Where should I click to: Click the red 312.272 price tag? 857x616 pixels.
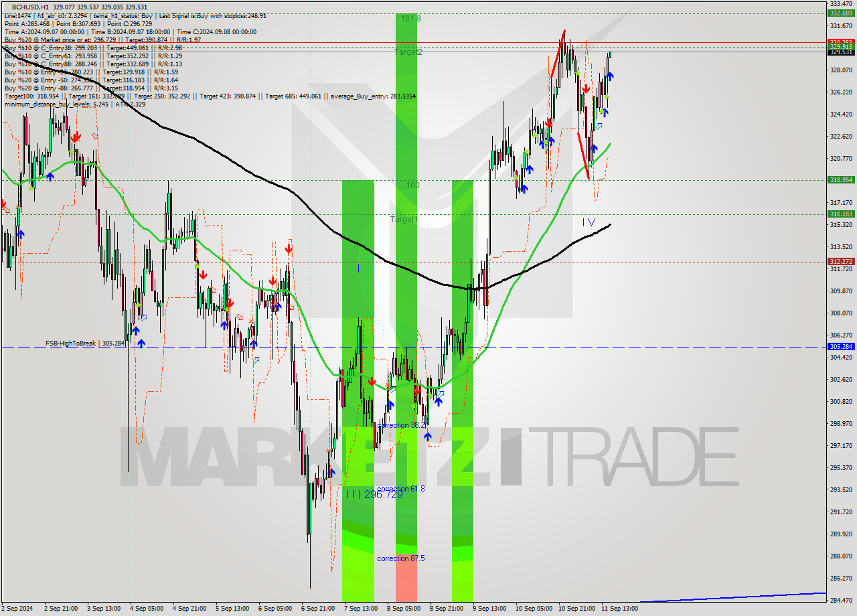(x=841, y=261)
